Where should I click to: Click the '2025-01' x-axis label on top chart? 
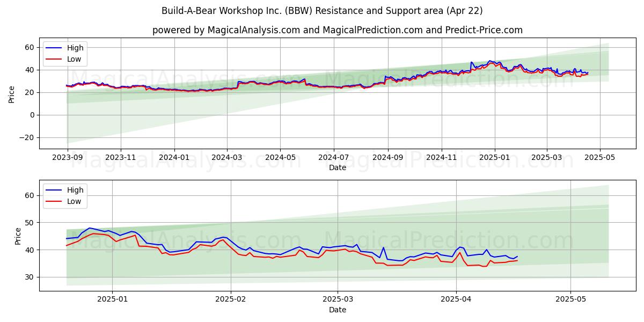494,158
